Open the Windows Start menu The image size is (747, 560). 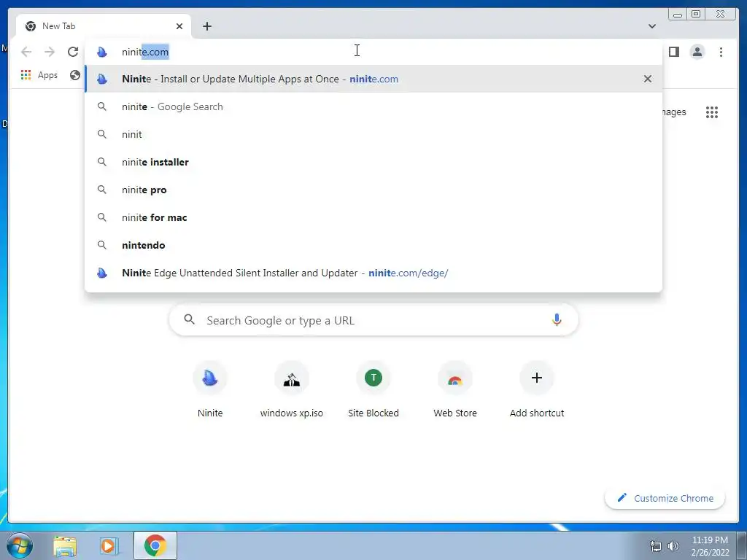(20, 545)
